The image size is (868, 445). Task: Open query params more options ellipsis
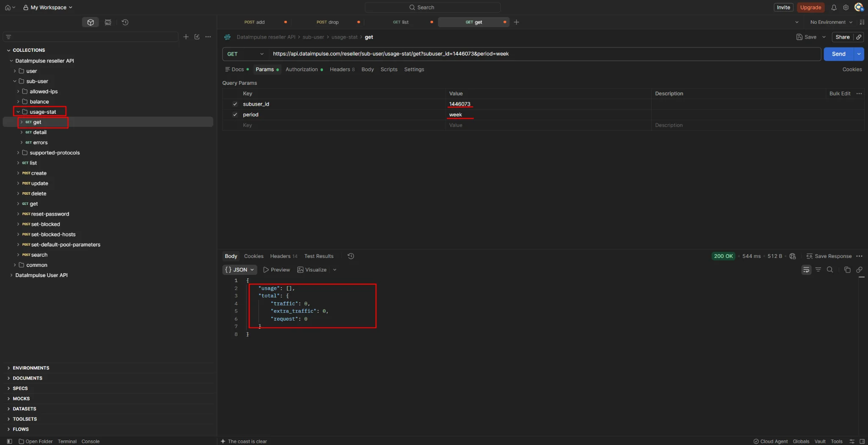click(x=859, y=94)
